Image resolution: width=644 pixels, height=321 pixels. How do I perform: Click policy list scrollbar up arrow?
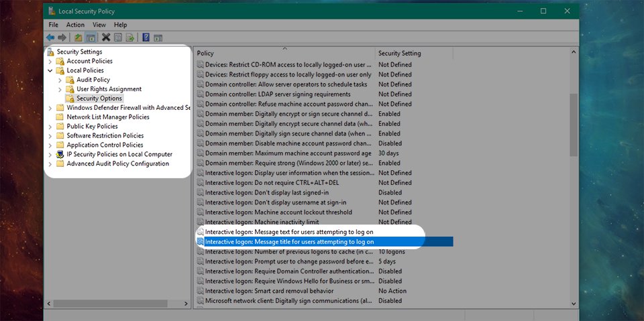click(574, 52)
